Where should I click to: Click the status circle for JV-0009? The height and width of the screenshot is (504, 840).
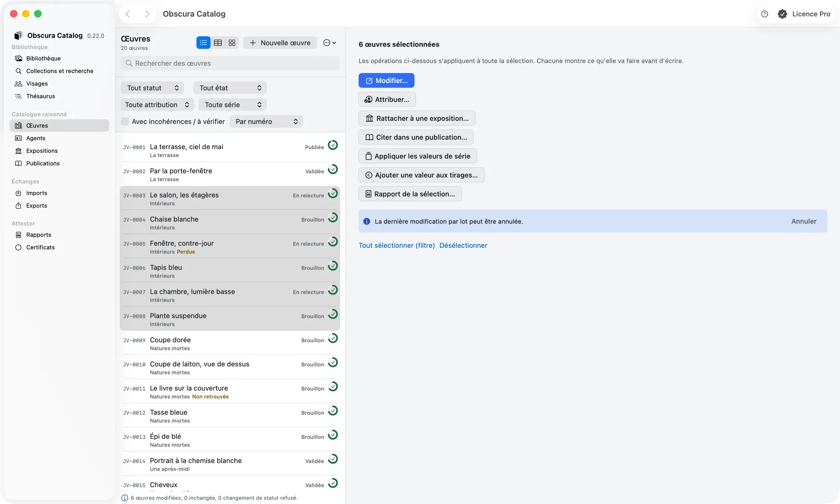pos(333,339)
